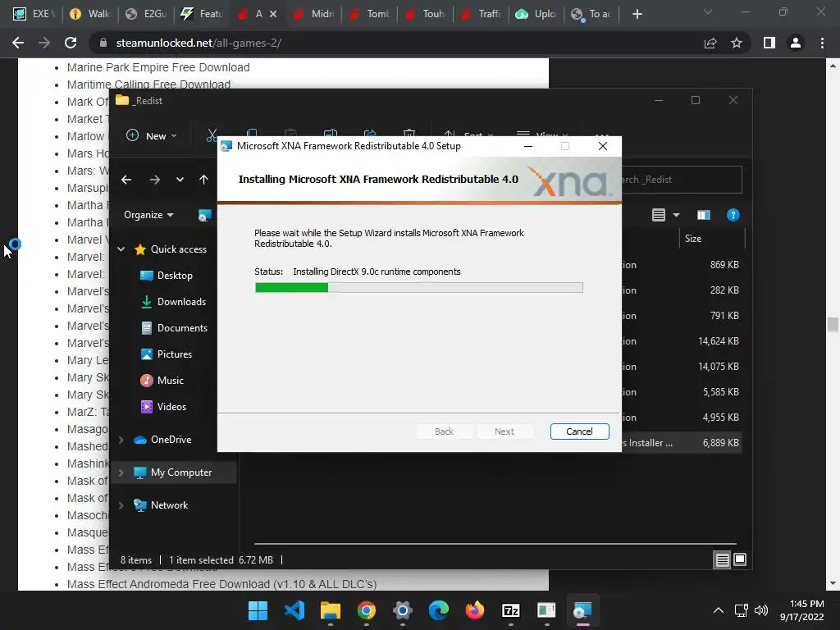Click Explorer's up-one-level arrow
The height and width of the screenshot is (630, 840).
(203, 180)
